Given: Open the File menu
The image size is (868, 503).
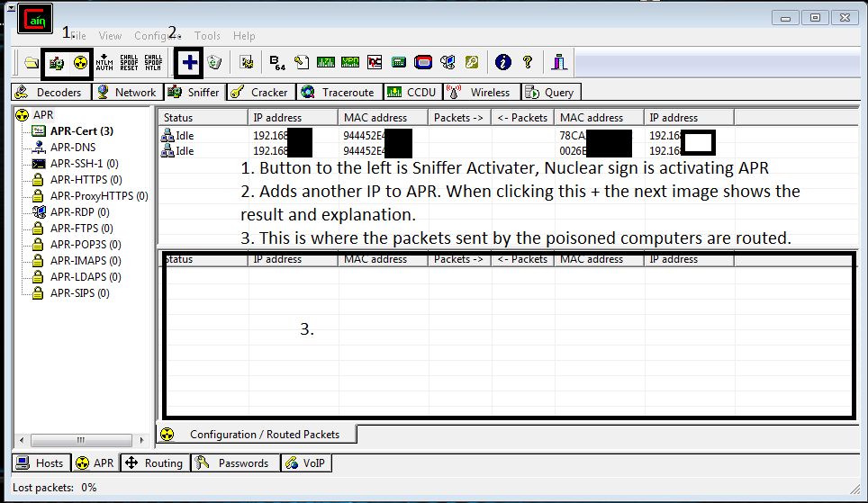Looking at the screenshot, I should click(x=78, y=36).
